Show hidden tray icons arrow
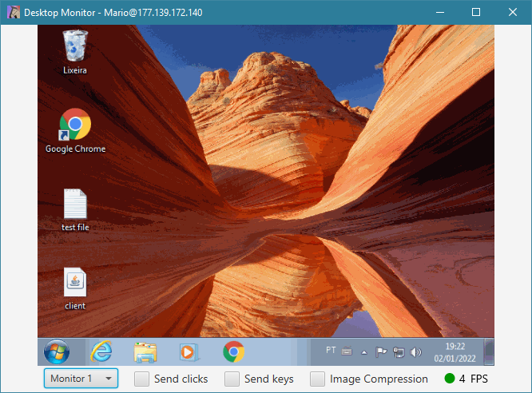 [364, 352]
